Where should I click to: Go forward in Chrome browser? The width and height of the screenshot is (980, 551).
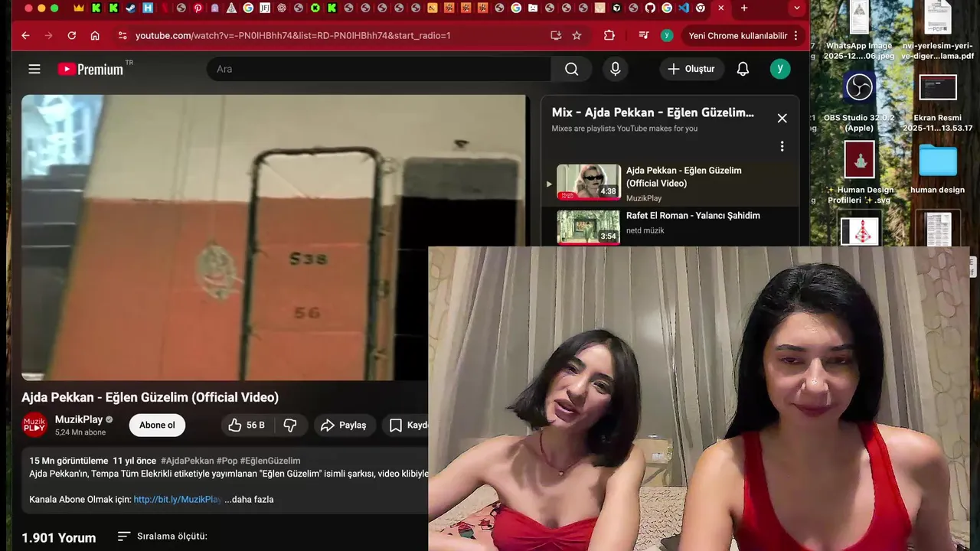pos(48,35)
